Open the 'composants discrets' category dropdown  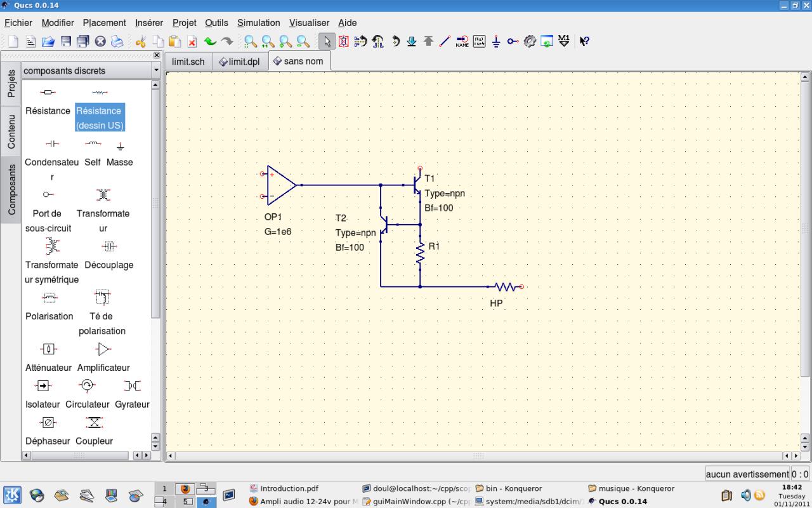coord(156,70)
